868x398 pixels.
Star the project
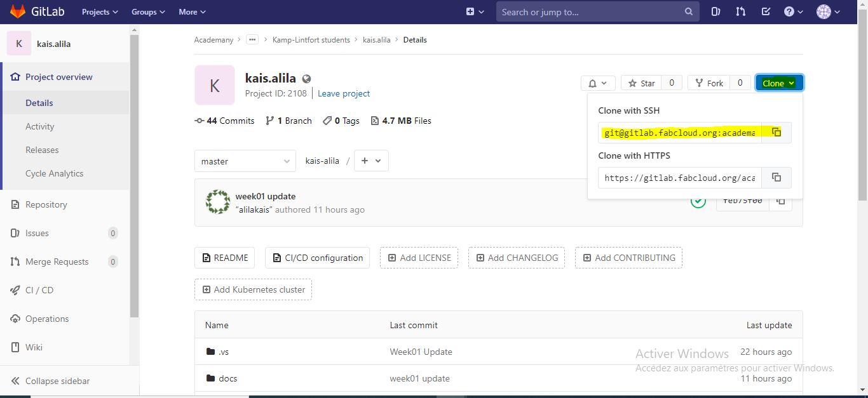[x=641, y=83]
